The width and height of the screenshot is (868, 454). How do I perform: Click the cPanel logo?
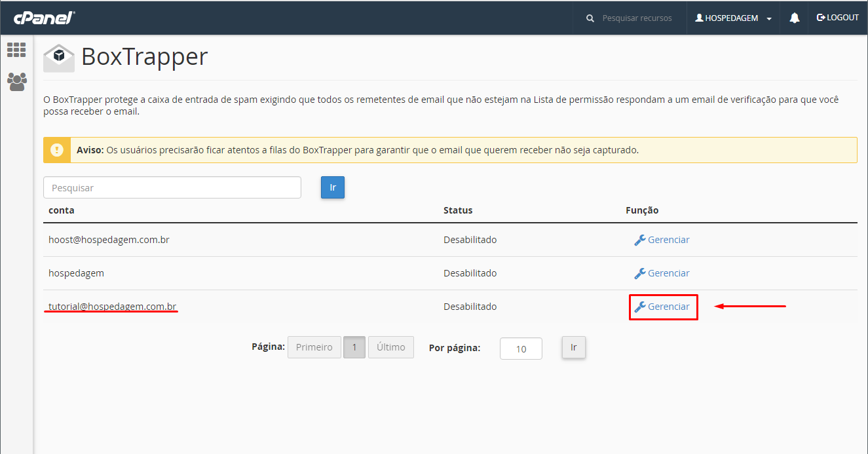point(45,18)
